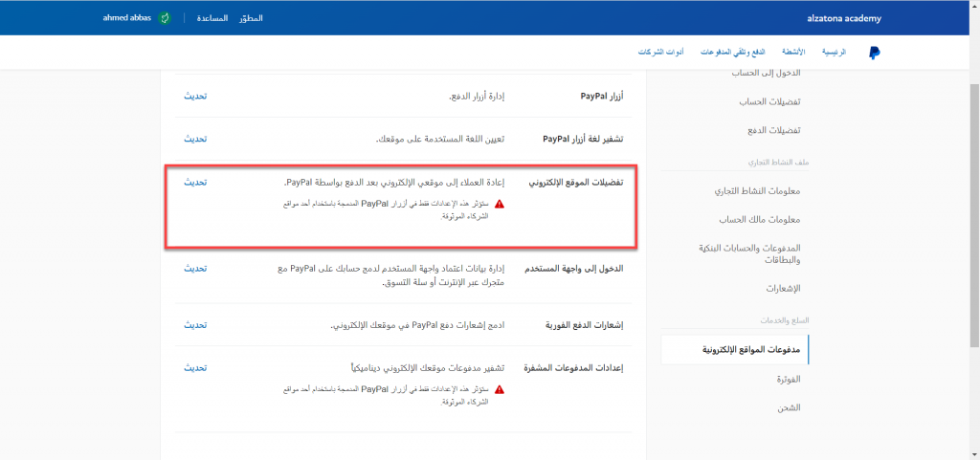980x460 pixels.
Task: Click تحديث for تشفير لغة أزرار PayPal
Action: coord(195,139)
